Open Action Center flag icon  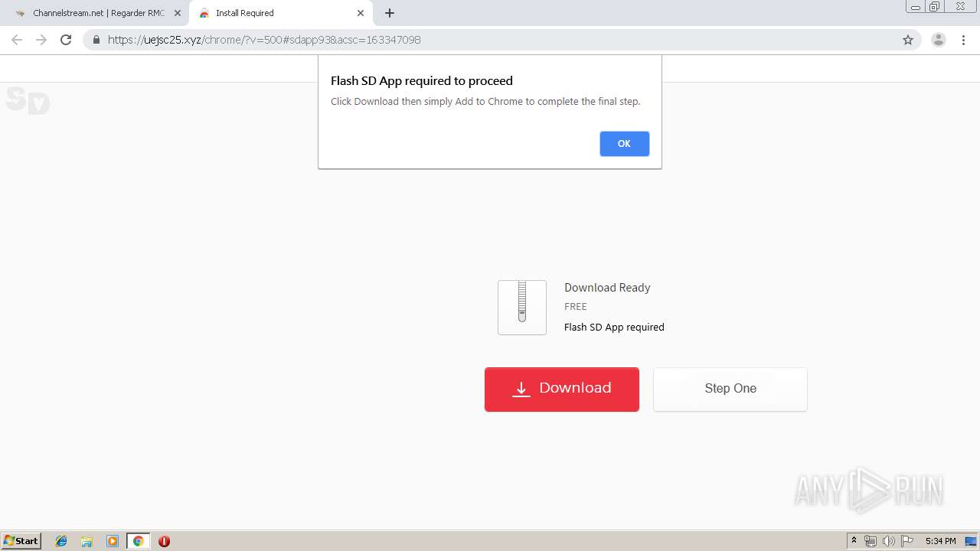coord(907,541)
